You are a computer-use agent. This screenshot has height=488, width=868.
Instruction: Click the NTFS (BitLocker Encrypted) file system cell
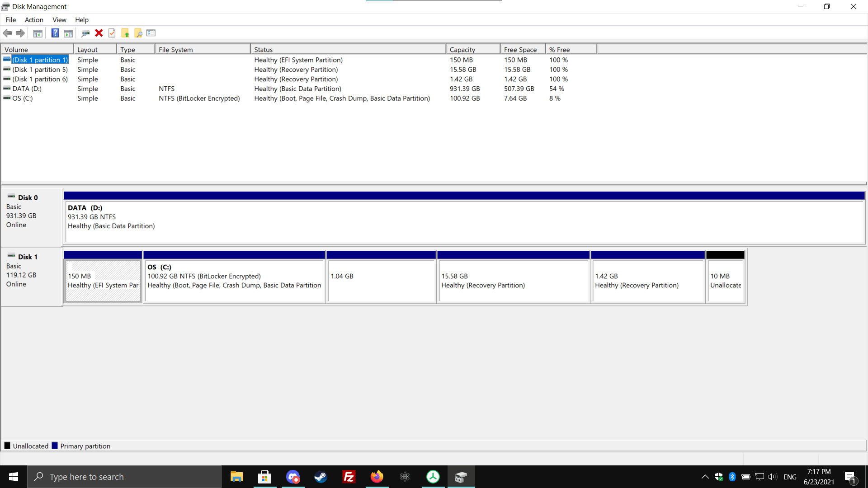199,98
